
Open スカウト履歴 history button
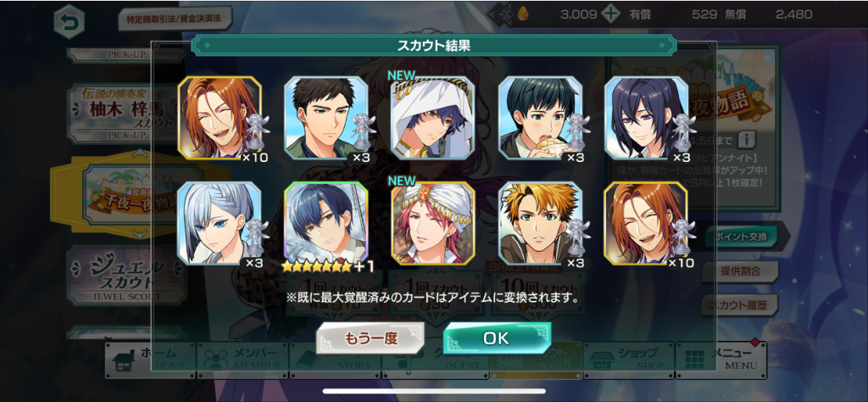pos(740,304)
